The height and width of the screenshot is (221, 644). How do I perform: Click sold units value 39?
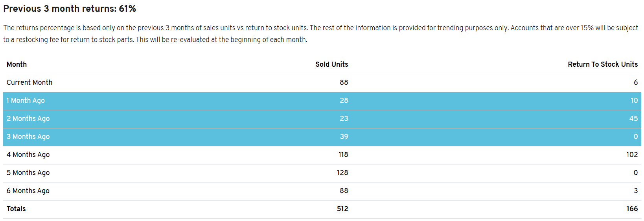point(344,137)
